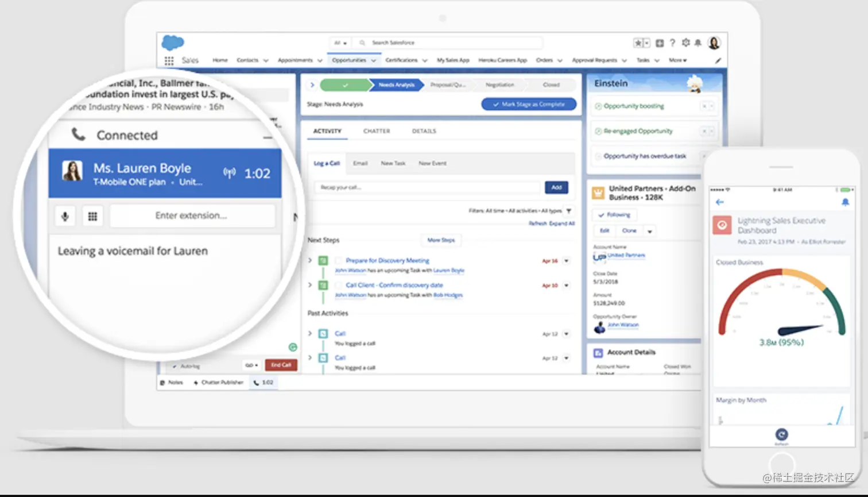
Task: Toggle the Following button
Action: tap(614, 215)
